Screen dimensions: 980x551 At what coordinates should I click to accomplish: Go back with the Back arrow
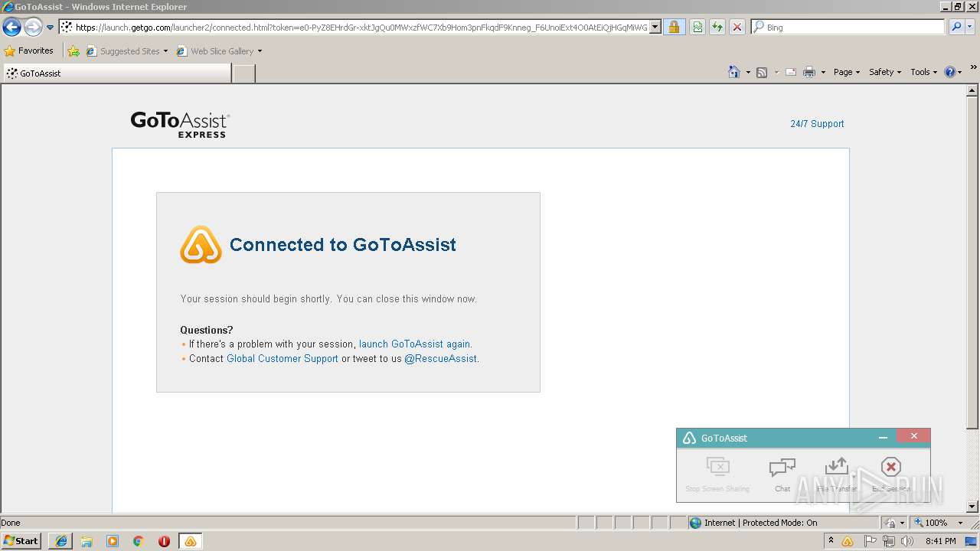11,28
